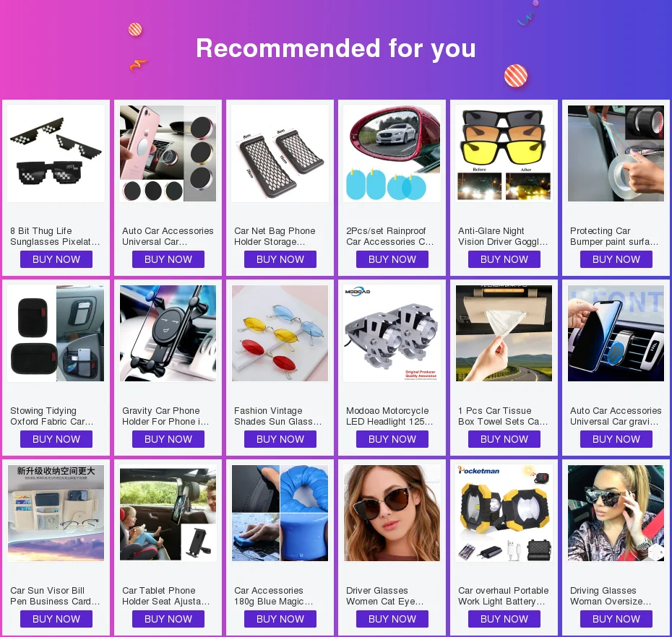
Task: Open the Fashion Vintage Shades Sun Glasses photo
Action: point(280,333)
